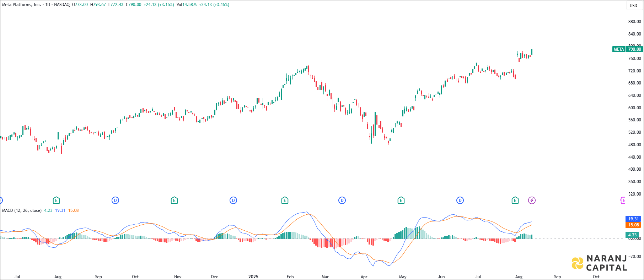Click the purple lightning bolt event marker
Viewport: 644px width, 280px height.
[x=532, y=201]
